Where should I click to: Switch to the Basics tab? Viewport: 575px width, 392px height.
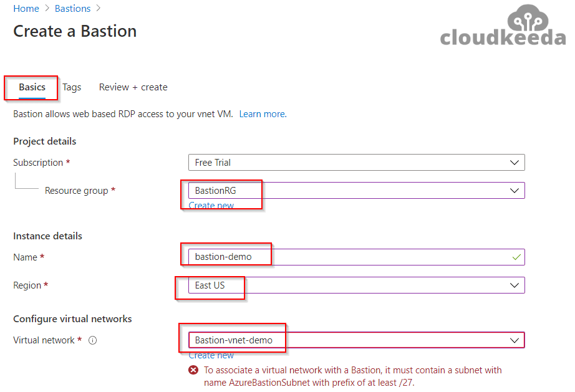(32, 87)
